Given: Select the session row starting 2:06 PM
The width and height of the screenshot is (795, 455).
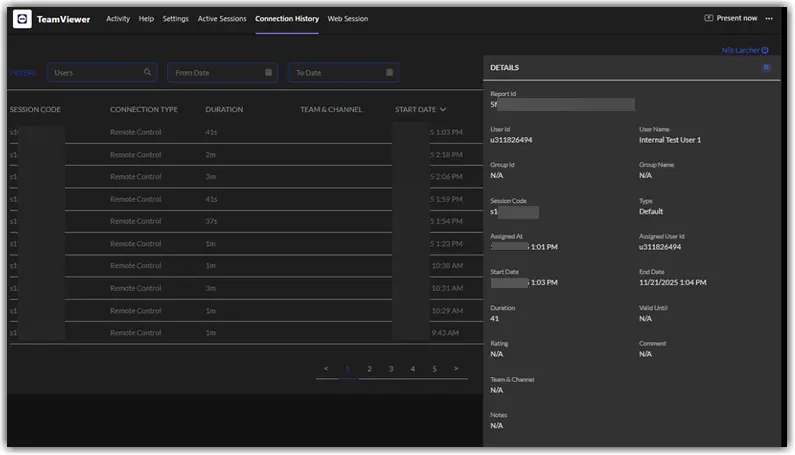Looking at the screenshot, I should click(x=246, y=177).
